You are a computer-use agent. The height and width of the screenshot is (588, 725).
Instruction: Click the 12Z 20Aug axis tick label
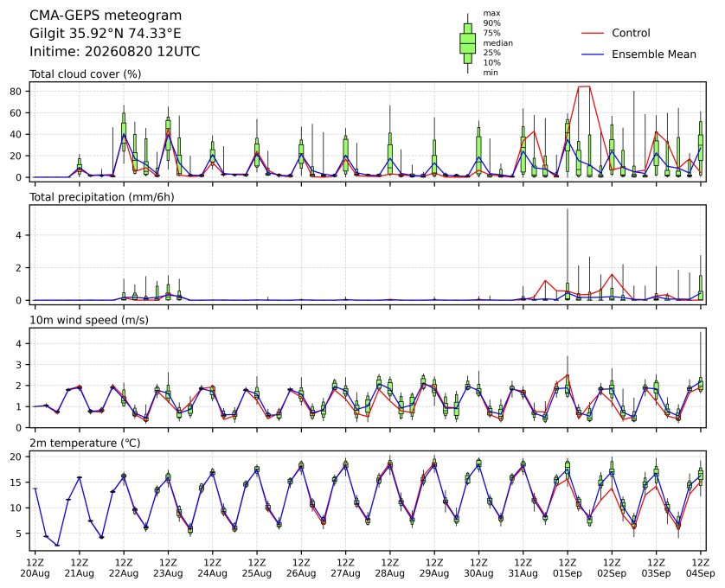(35, 568)
